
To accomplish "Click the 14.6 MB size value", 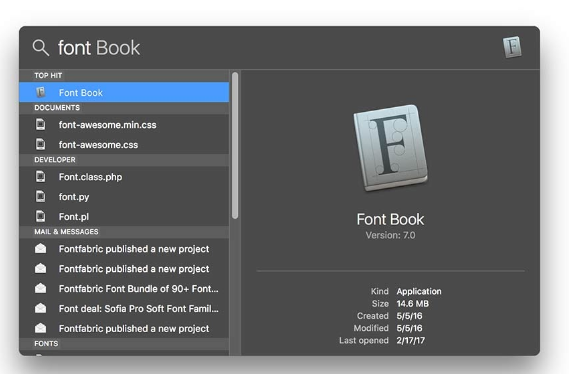I will click(413, 304).
